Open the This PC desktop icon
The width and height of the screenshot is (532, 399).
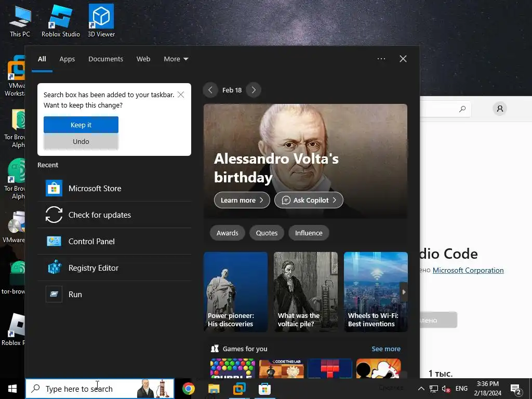click(20, 21)
